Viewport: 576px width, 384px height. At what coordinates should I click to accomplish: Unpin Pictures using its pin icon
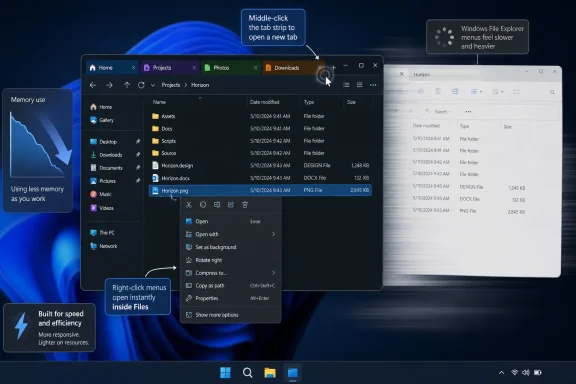click(x=138, y=181)
